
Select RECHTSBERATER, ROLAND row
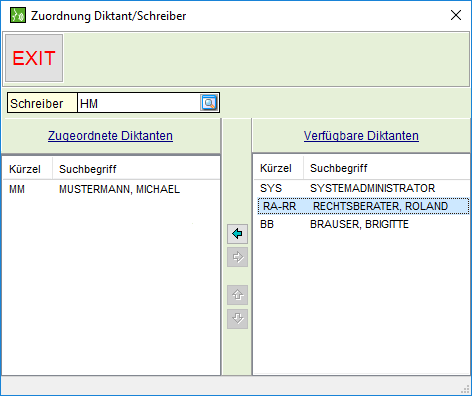click(363, 206)
